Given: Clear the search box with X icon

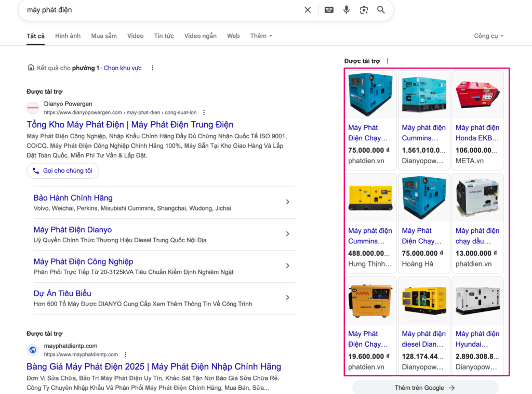Looking at the screenshot, I should point(308,10).
